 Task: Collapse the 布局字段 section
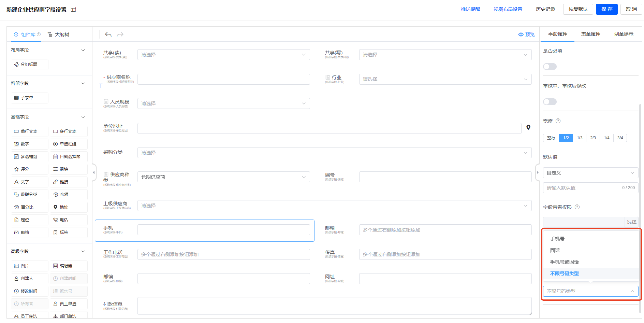[83, 50]
